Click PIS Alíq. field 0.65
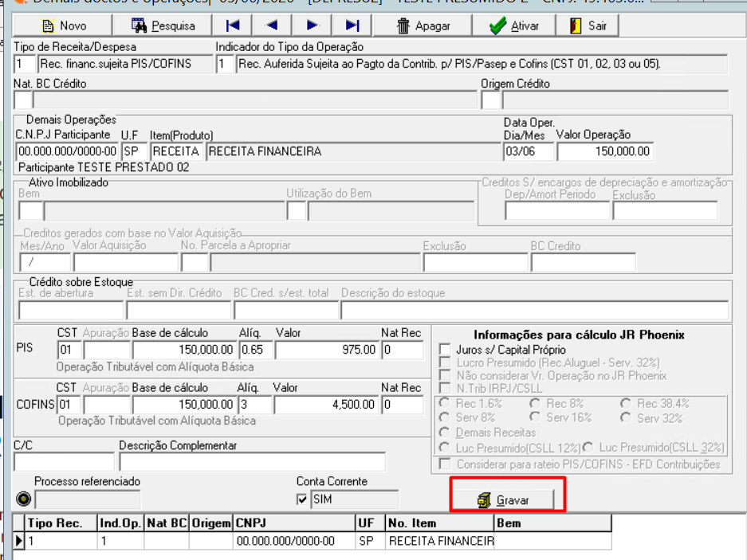 (256, 350)
